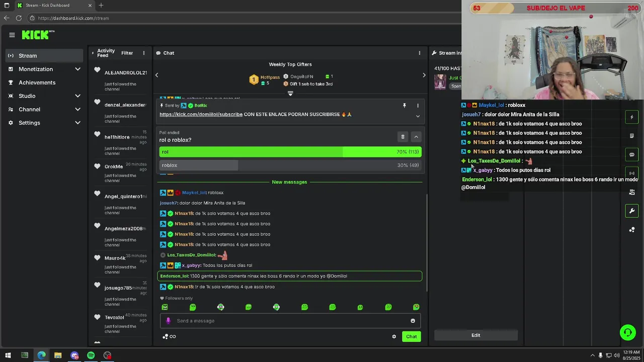Viewport: 644px width, 362px height.
Task: Open Enderson_lol username in highlighted message
Action: pos(174,276)
